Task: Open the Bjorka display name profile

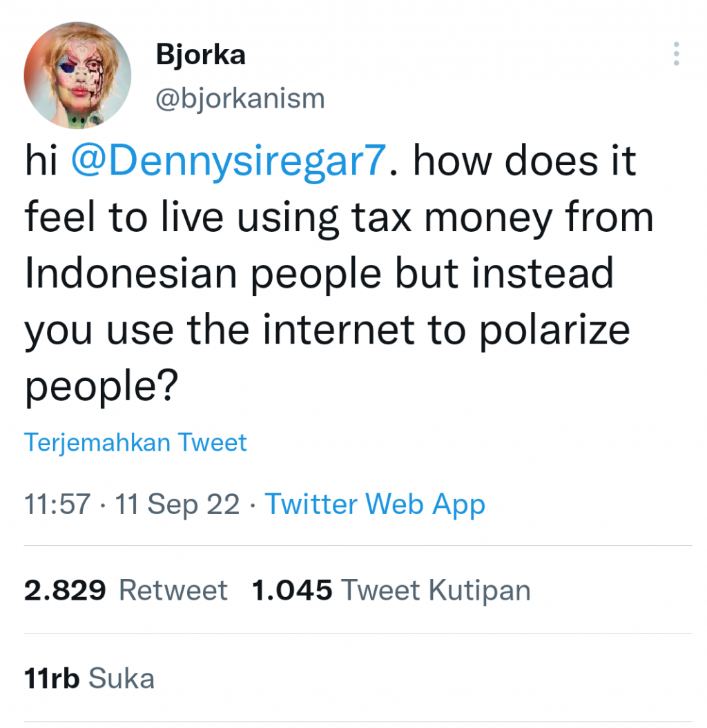Action: (200, 55)
